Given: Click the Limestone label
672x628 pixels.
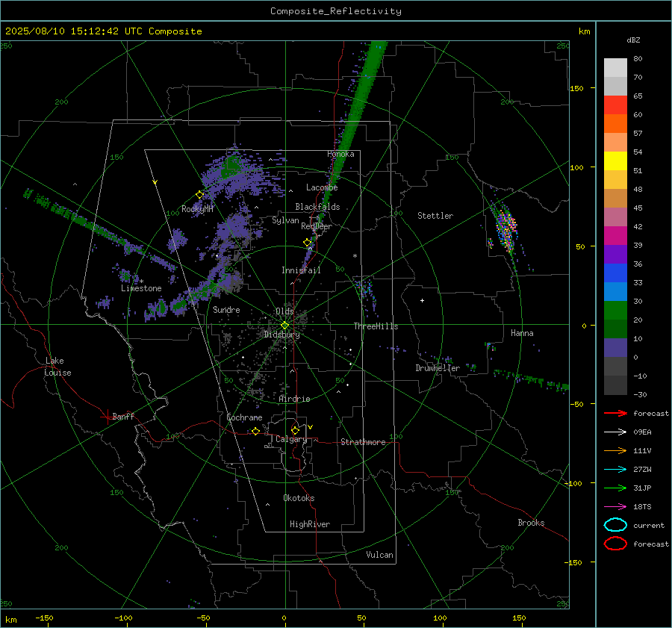Looking at the screenshot, I should (141, 288).
